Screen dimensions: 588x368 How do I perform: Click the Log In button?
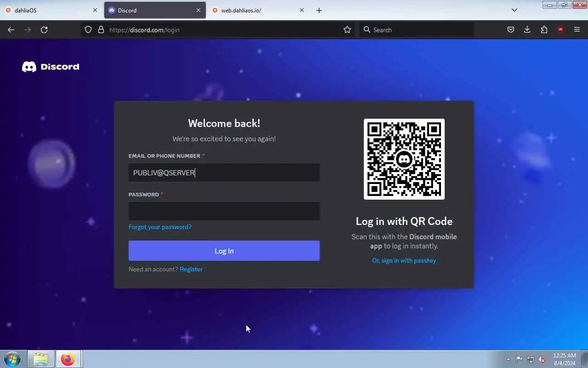click(x=224, y=251)
